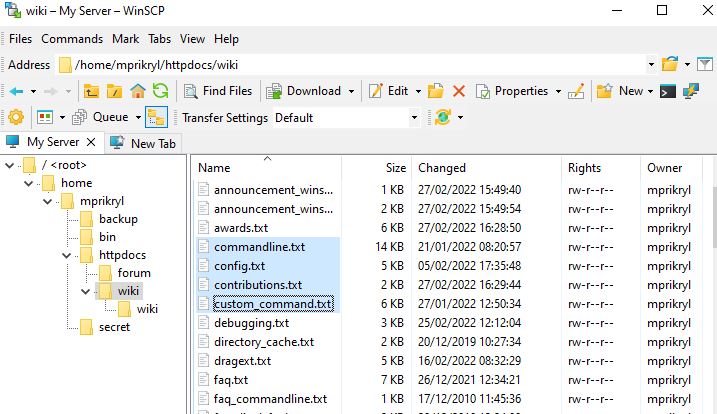Sort by Rights column header
The width and height of the screenshot is (717, 414).
pos(601,168)
